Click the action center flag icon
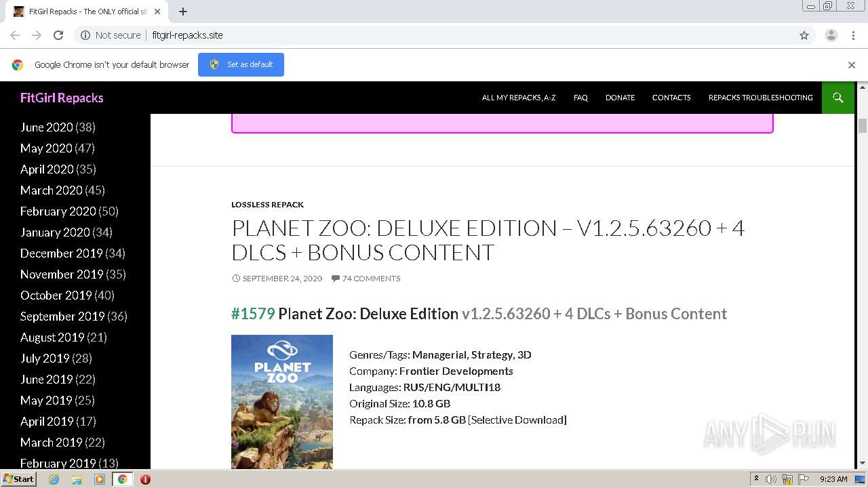Image resolution: width=868 pixels, height=488 pixels. tap(803, 479)
